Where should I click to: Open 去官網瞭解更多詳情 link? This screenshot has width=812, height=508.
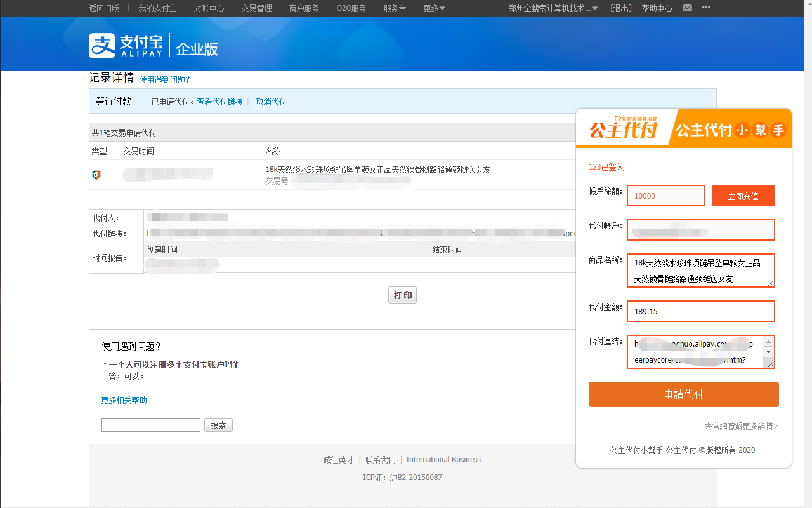click(x=741, y=426)
